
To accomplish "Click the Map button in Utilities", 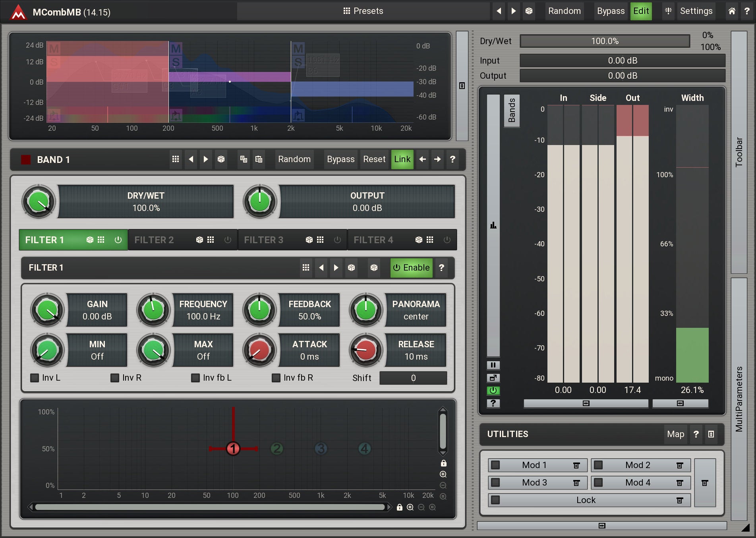I will tap(675, 434).
